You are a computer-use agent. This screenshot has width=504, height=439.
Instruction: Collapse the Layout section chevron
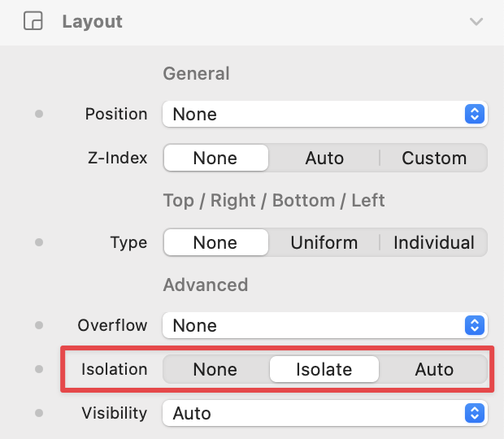(476, 22)
